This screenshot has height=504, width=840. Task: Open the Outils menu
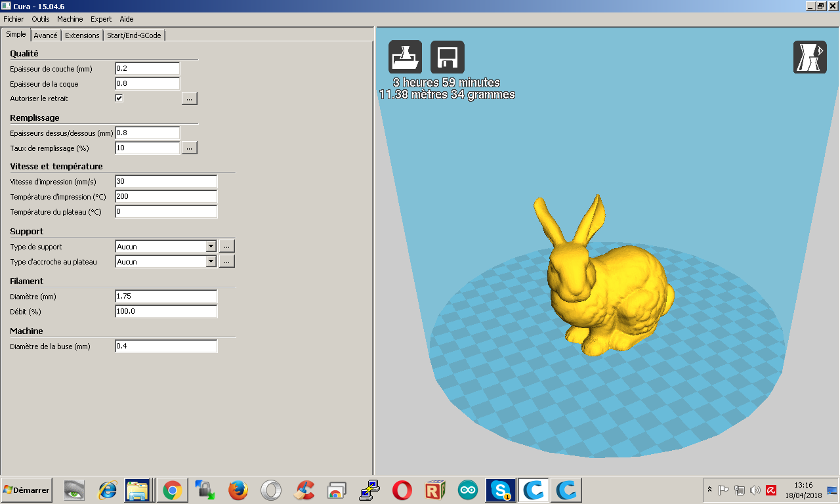(x=41, y=19)
